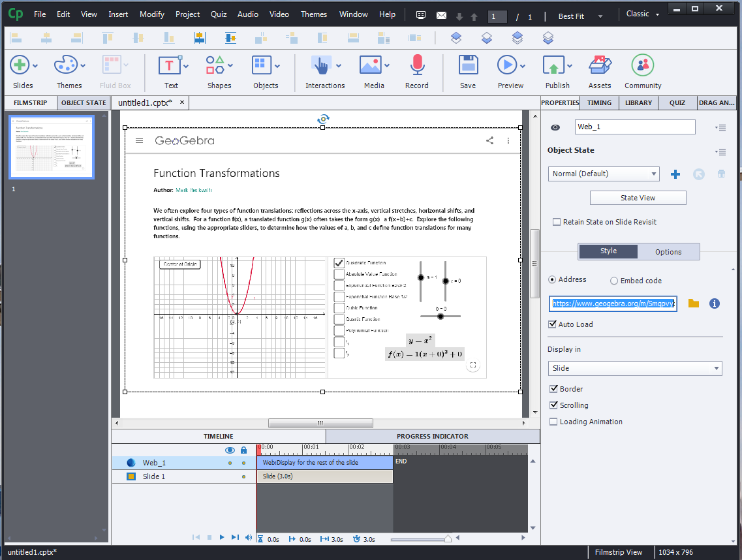Click the fullscreen icon in GeoGebra applet
This screenshot has height=560, width=742.
point(472,365)
